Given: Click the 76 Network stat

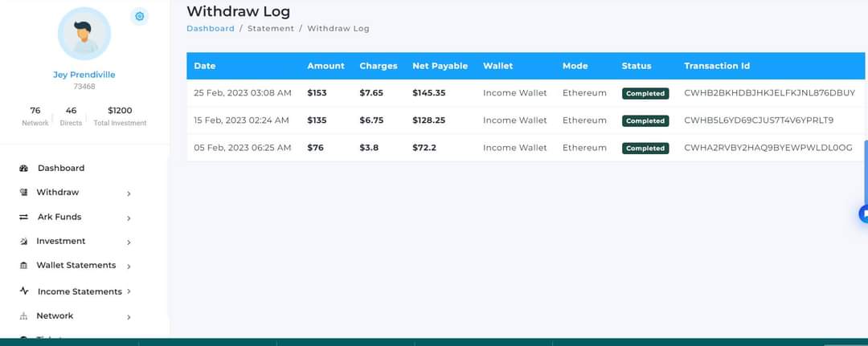Looking at the screenshot, I should coord(35,116).
